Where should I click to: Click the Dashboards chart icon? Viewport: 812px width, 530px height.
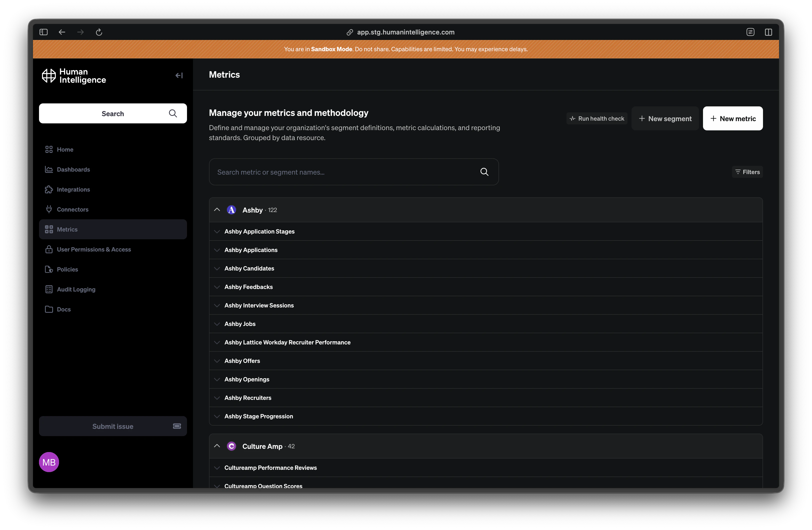pos(49,169)
